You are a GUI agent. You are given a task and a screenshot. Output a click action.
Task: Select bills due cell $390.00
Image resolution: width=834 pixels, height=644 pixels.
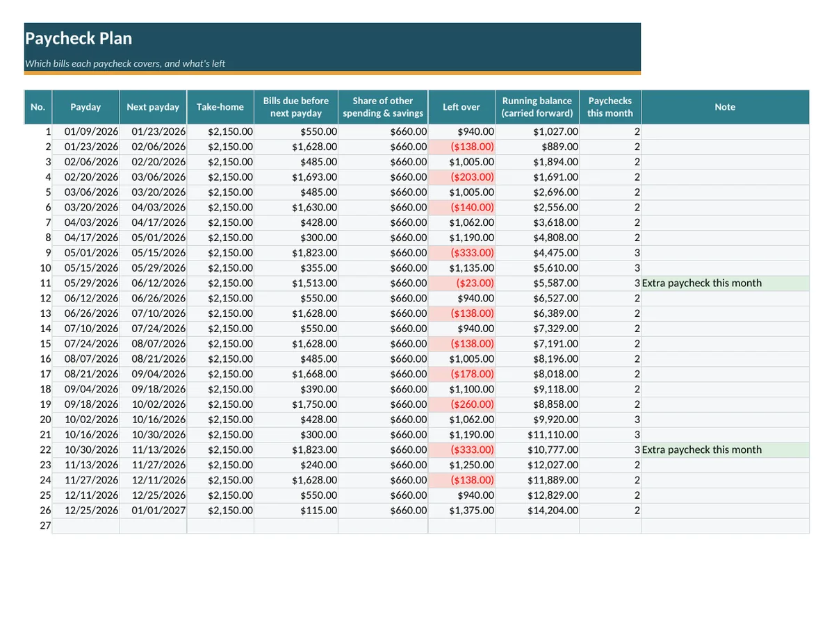pyautogui.click(x=296, y=389)
